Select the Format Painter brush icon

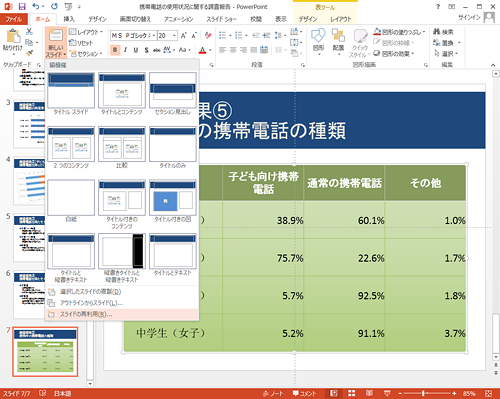pos(29,53)
